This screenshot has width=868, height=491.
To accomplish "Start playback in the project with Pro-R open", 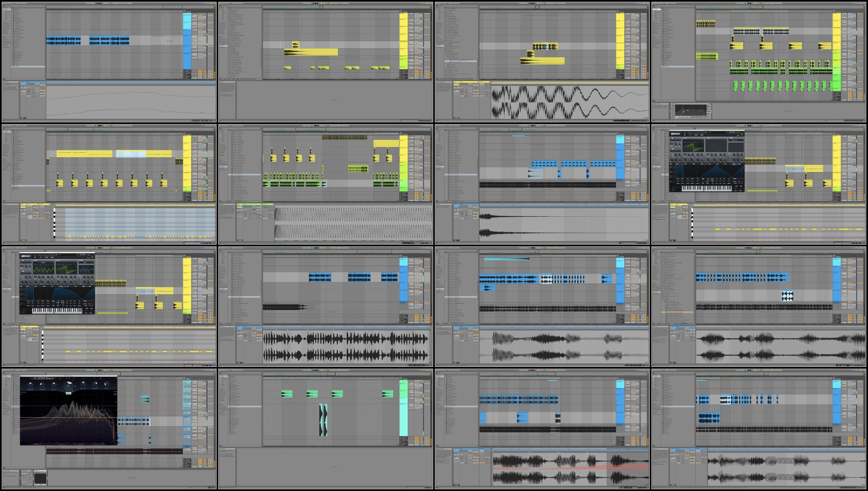I will pos(96,370).
